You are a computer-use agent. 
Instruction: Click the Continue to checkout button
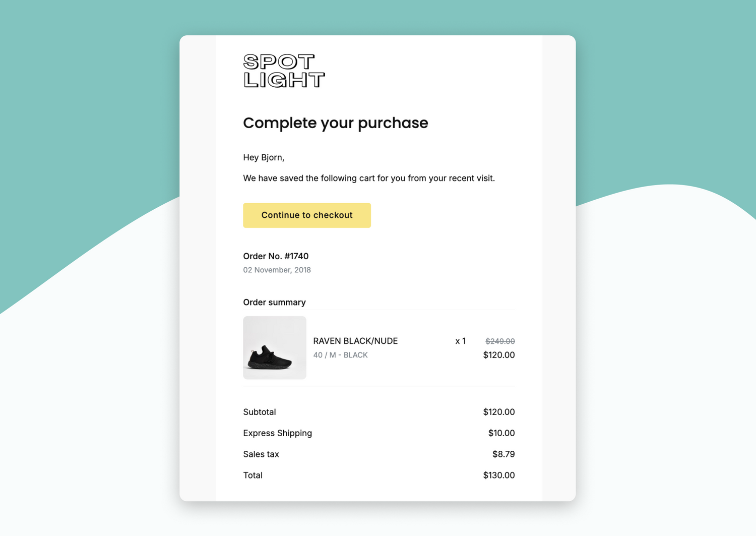(x=306, y=215)
